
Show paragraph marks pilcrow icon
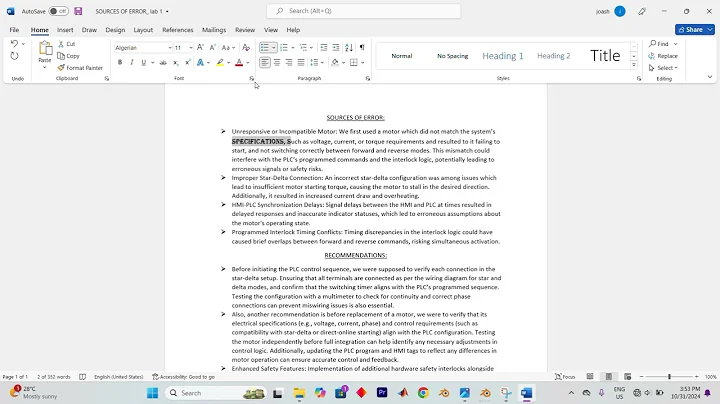point(362,47)
